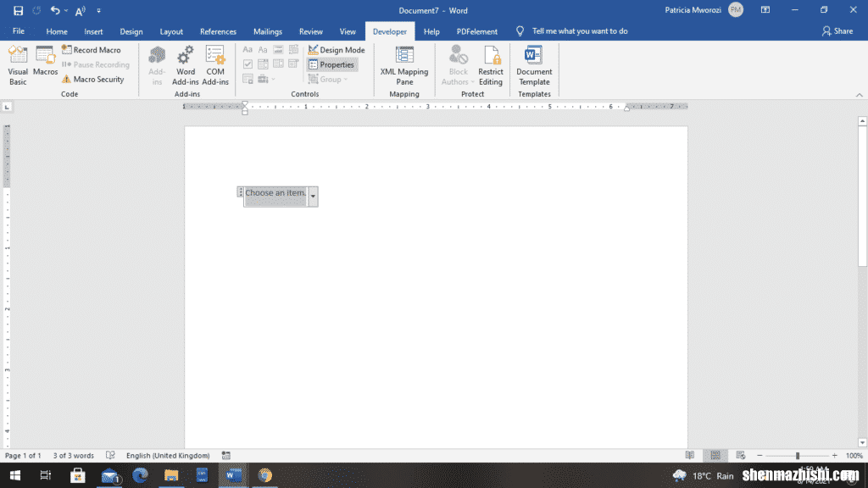Click the tab selector at ruler corner
This screenshot has width=868, height=488.
tap(7, 107)
